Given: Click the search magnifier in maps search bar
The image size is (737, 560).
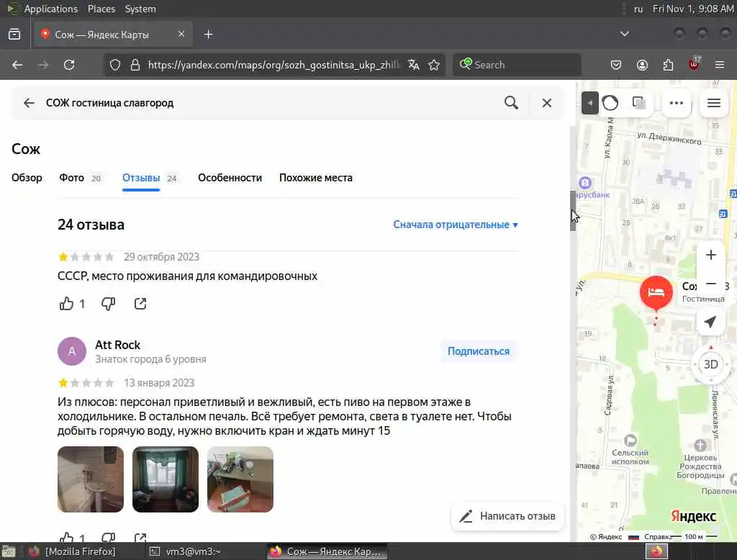Looking at the screenshot, I should (x=512, y=102).
